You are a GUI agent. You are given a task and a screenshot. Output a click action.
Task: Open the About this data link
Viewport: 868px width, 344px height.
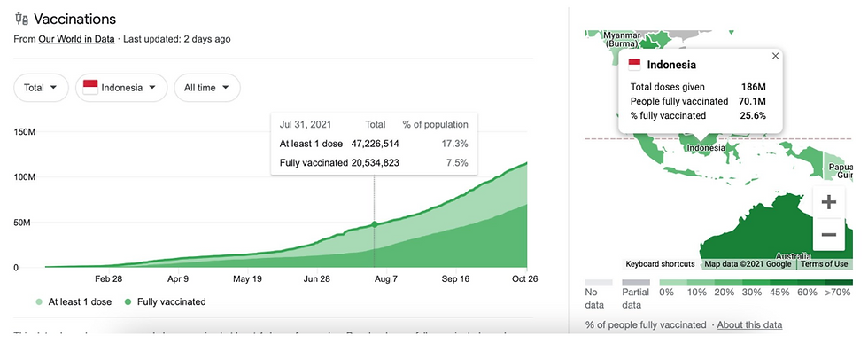coord(749,324)
